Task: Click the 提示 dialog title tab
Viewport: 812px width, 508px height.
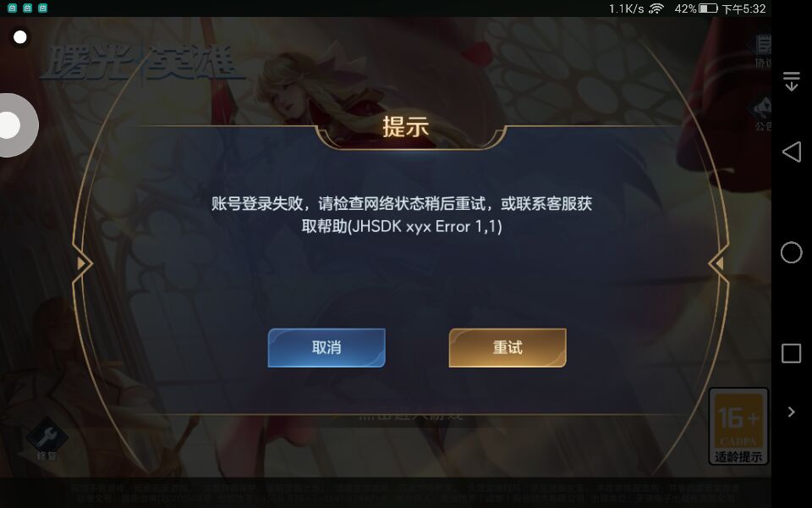Action: tap(405, 127)
